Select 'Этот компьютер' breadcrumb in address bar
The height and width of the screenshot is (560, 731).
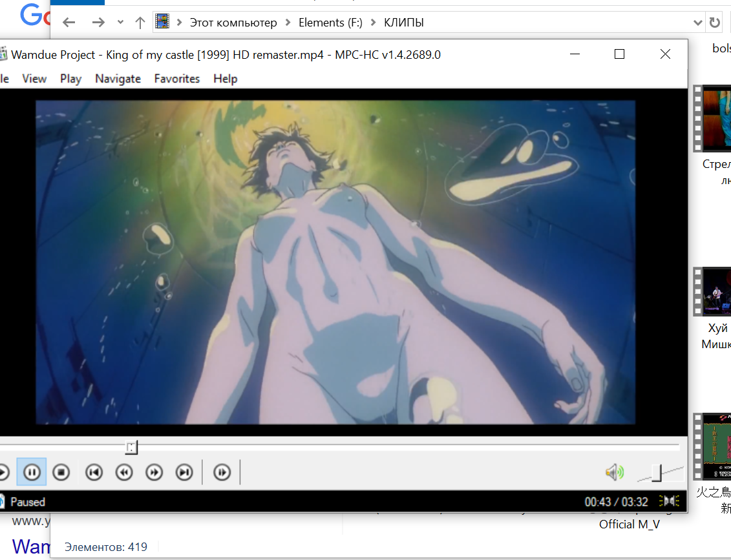[x=233, y=23]
